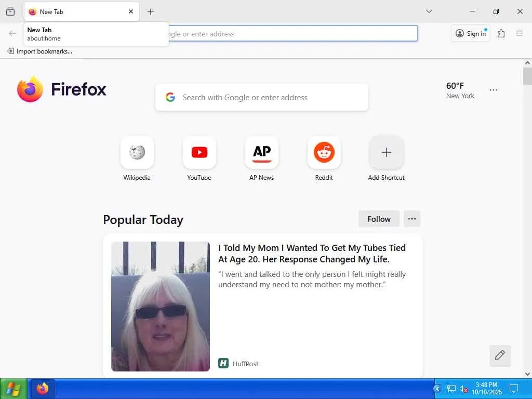Minimize the Firefox window
The height and width of the screenshot is (399, 532).
(472, 11)
